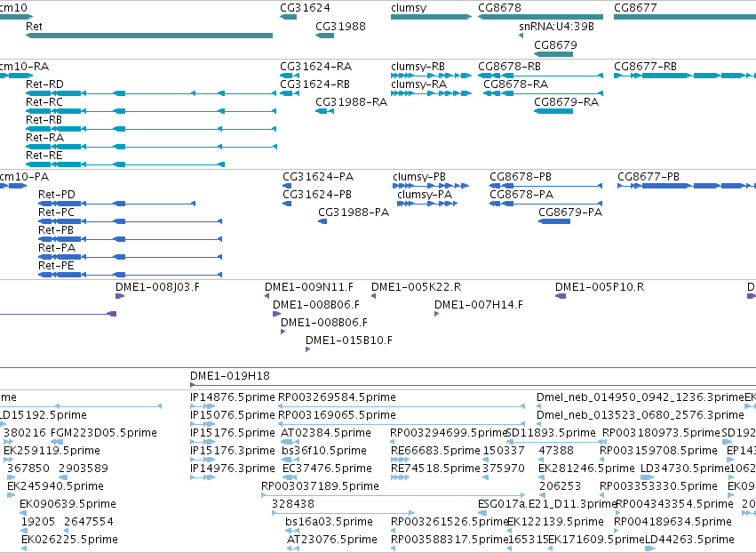Select the IP14876.5prime EST label

point(233,397)
